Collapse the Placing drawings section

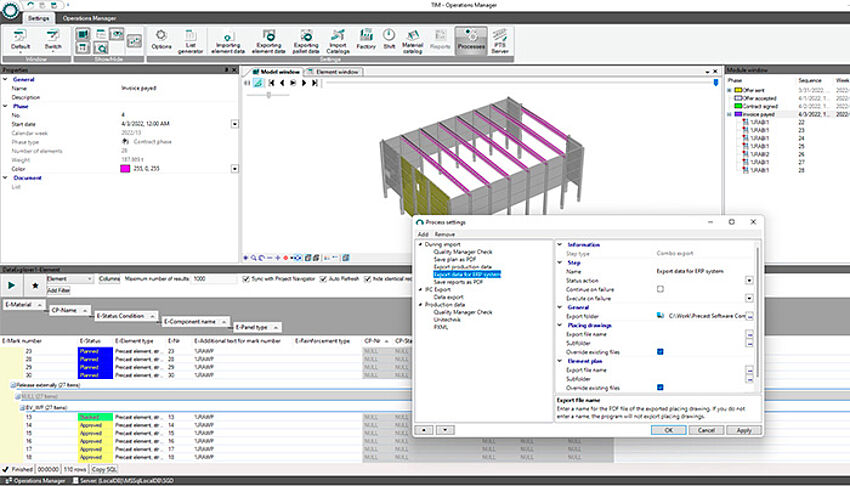(x=560, y=325)
